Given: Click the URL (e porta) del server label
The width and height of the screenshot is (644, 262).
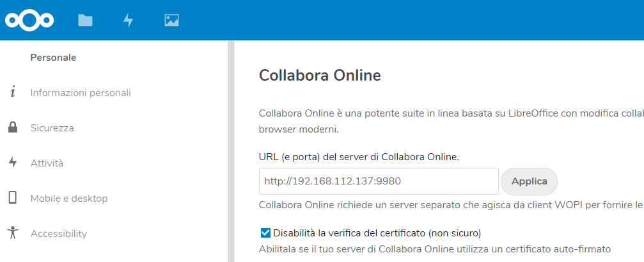Looking at the screenshot, I should (359, 157).
